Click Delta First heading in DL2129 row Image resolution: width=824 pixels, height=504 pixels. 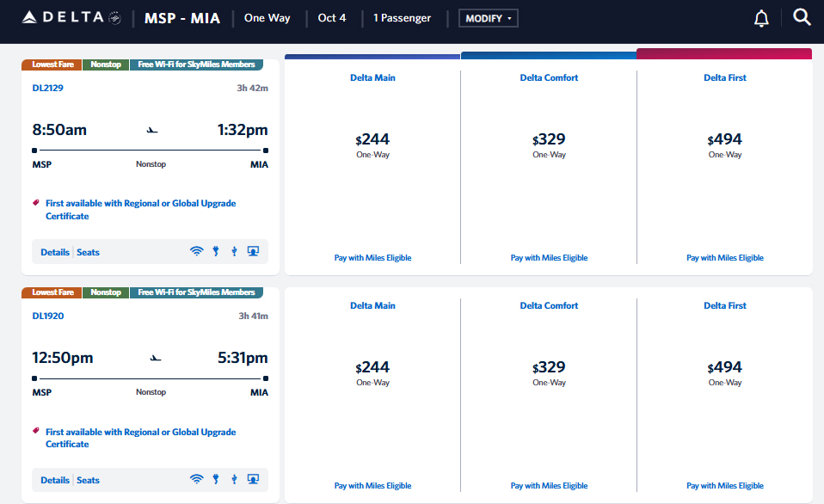coord(725,77)
